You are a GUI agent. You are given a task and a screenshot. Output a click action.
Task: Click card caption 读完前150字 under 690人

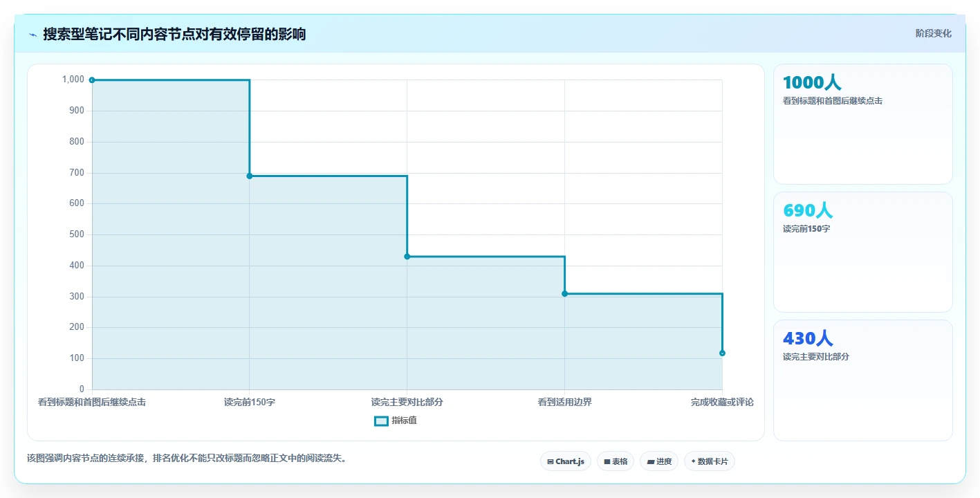[806, 229]
